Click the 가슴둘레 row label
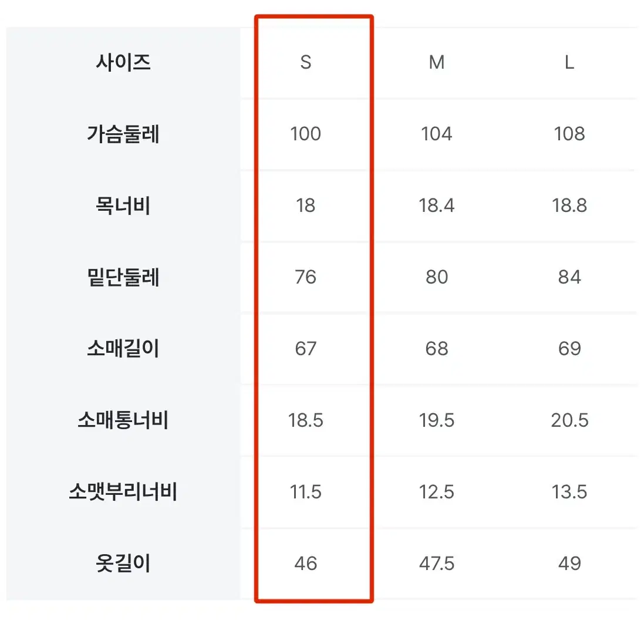This screenshot has height=644, width=644. 123,134
